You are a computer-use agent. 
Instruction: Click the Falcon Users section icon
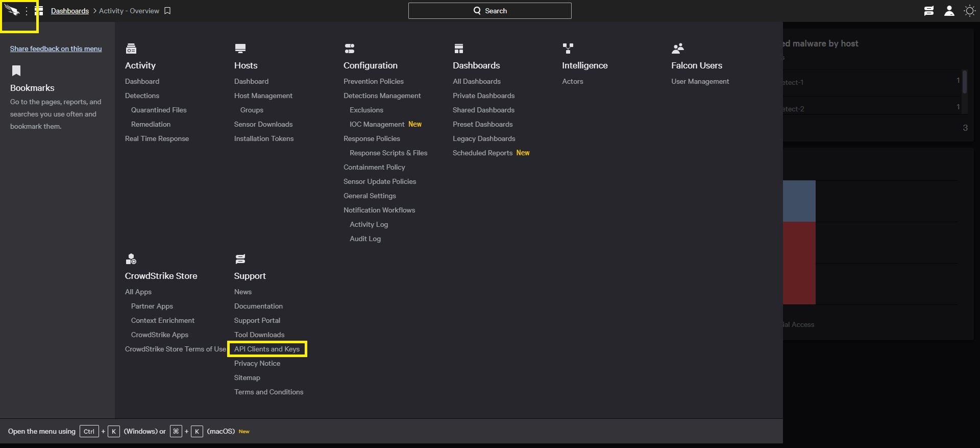coord(678,49)
